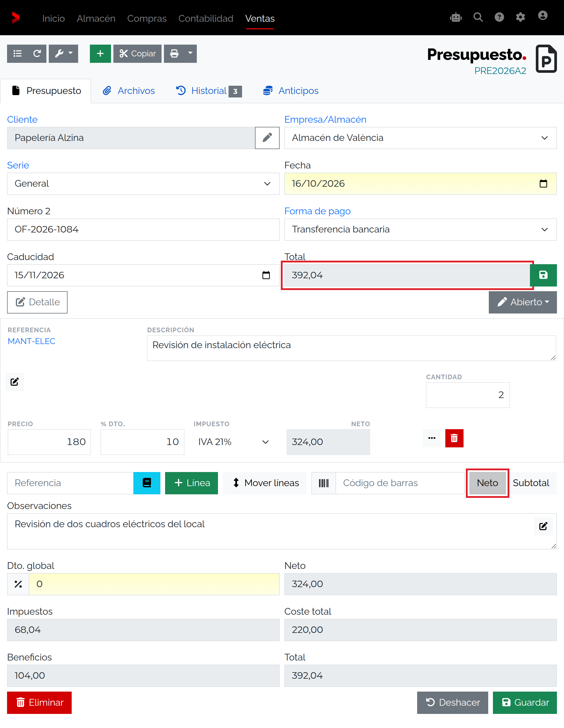Edit client Papelería Alzina with pencil
This screenshot has width=564, height=728.
point(267,138)
